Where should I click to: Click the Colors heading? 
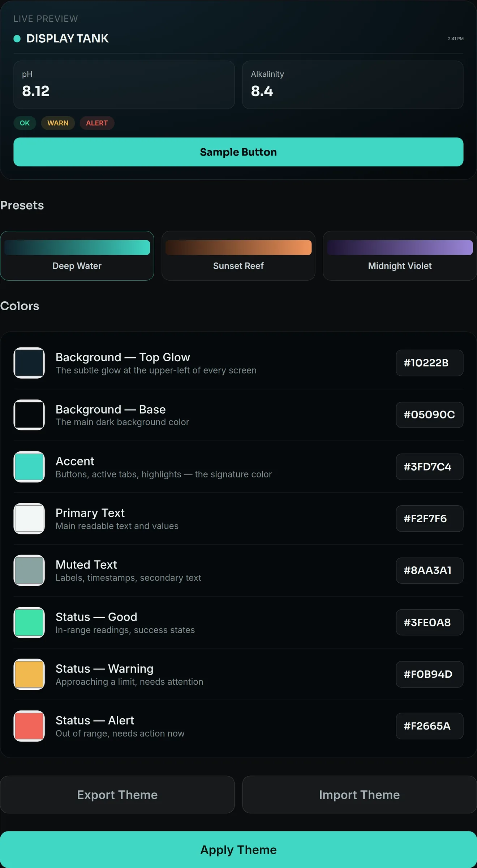pyautogui.click(x=20, y=306)
